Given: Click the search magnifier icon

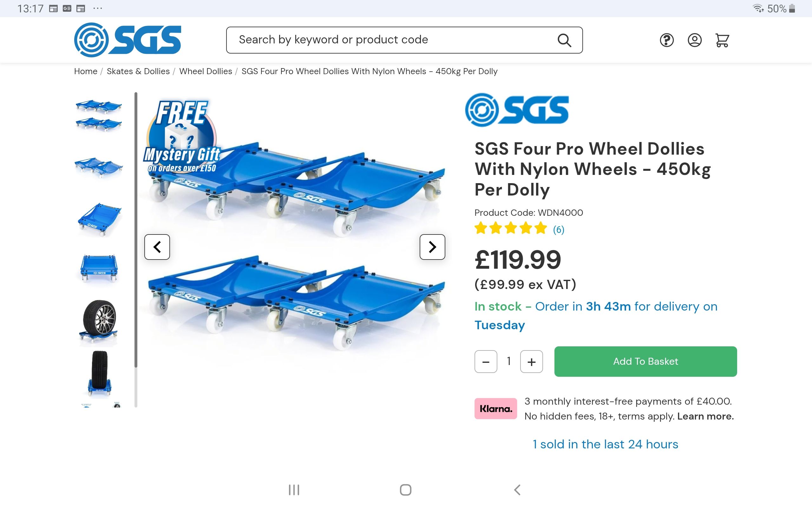Looking at the screenshot, I should (x=564, y=40).
